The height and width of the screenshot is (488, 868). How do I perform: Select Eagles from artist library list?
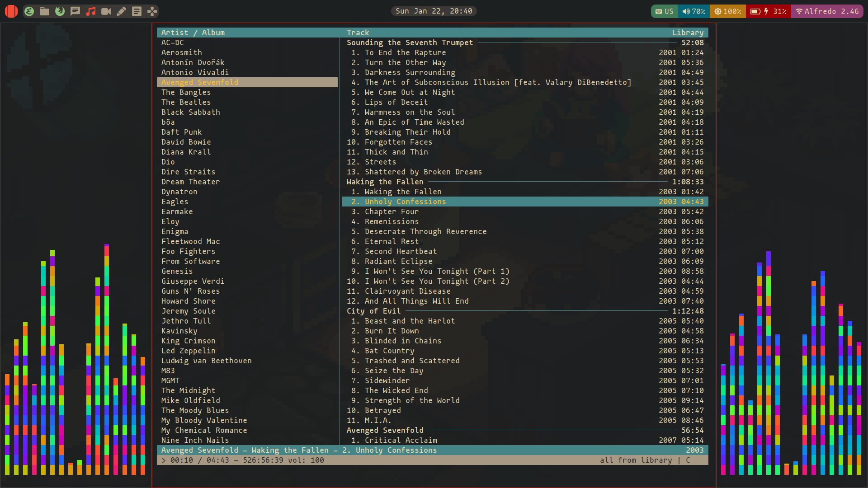click(175, 202)
